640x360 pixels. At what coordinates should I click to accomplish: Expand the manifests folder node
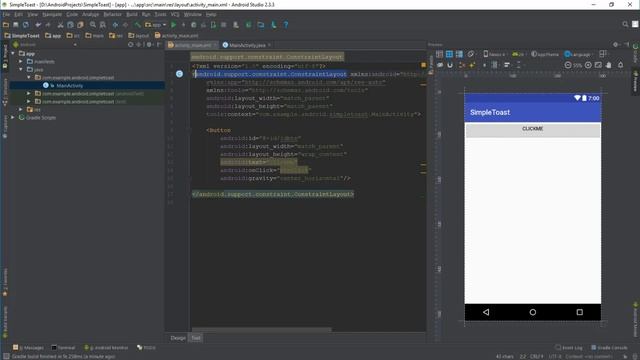pyautogui.click(x=21, y=62)
